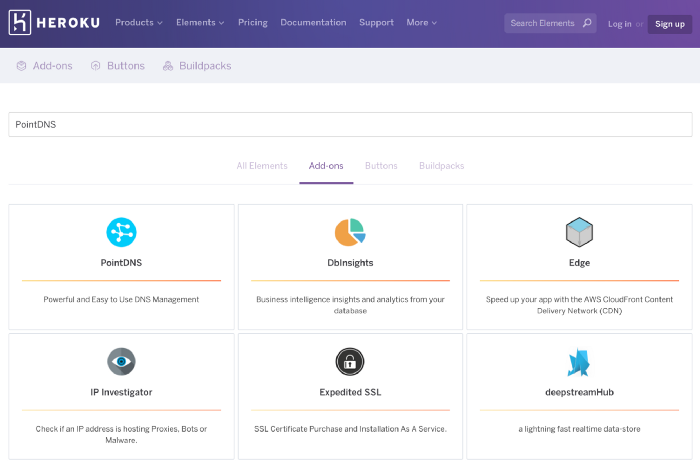Viewport: 700px width, 470px height.
Task: Switch to the Buttons results tab
Action: pyautogui.click(x=381, y=166)
